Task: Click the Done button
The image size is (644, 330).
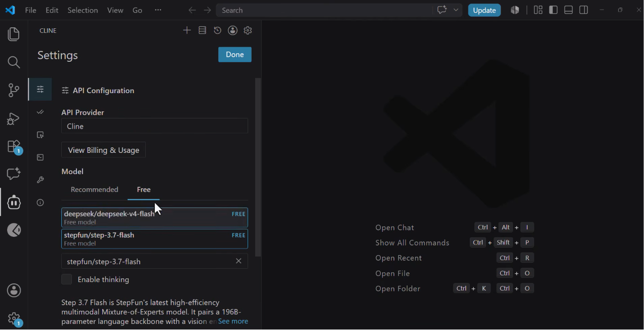Action: point(235,55)
